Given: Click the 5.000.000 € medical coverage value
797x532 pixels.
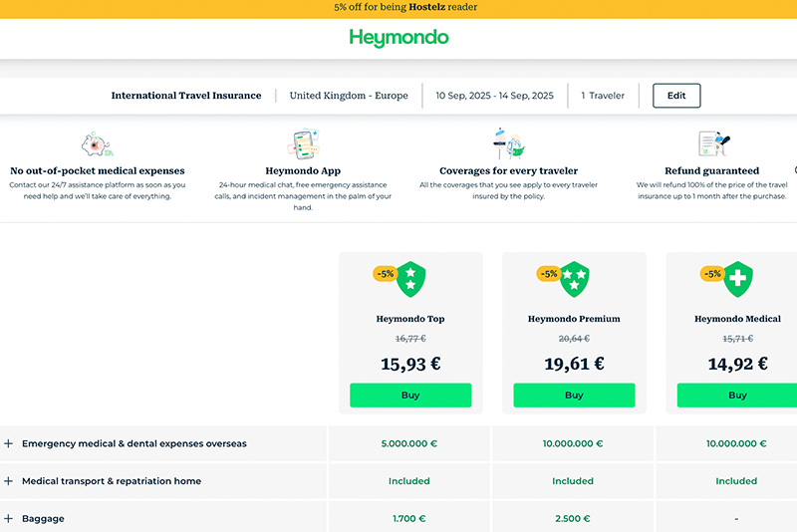Looking at the screenshot, I should tap(409, 443).
